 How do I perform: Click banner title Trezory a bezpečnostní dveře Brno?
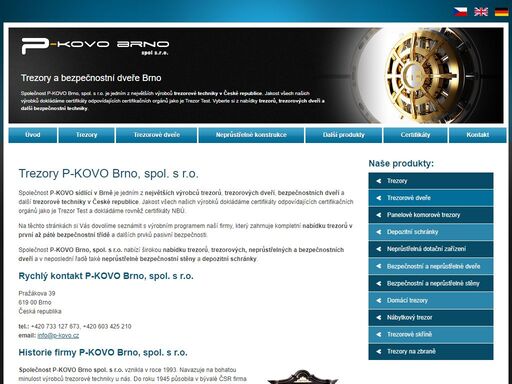pyautogui.click(x=91, y=78)
